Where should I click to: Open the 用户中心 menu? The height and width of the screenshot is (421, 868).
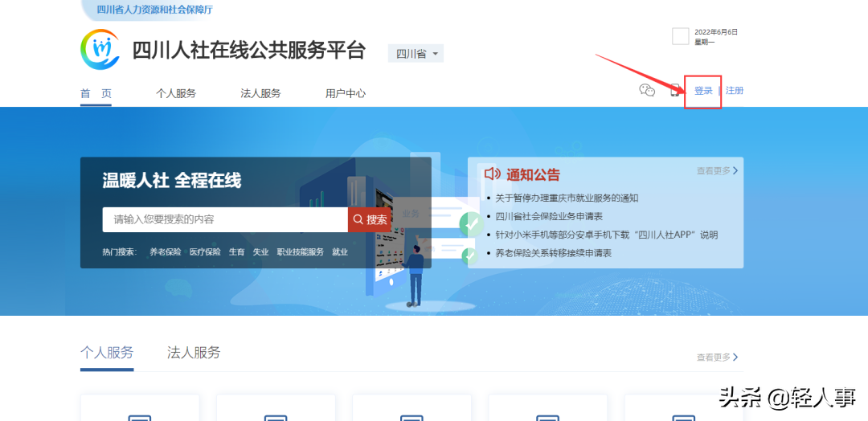click(x=346, y=93)
